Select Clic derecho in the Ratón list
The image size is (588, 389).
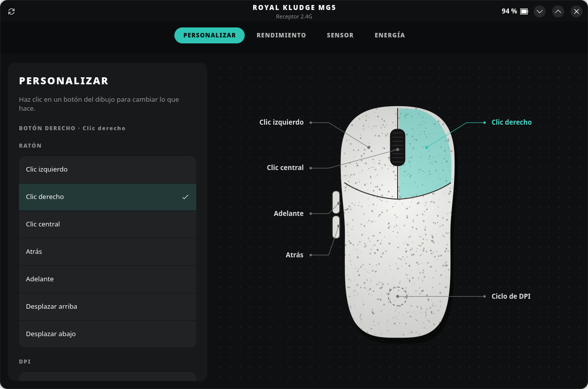(108, 197)
